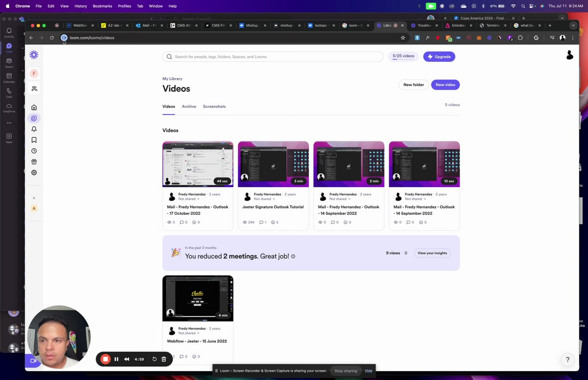Open the bookmark icon in Loom sidebar
588x380 pixels.
(34, 140)
